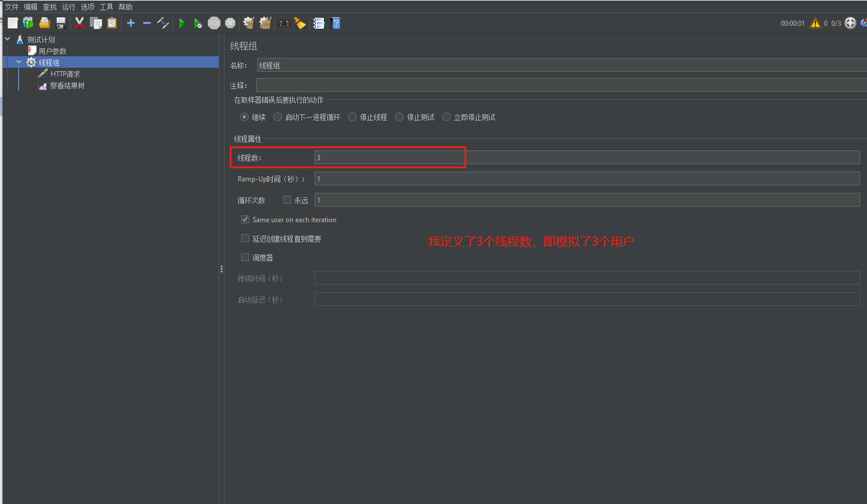Click the thread status icon beside 0/3
867x504 pixels.
tap(850, 23)
